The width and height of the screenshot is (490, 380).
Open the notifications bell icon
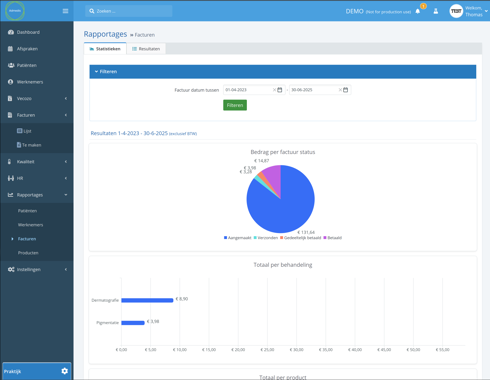pyautogui.click(x=418, y=11)
